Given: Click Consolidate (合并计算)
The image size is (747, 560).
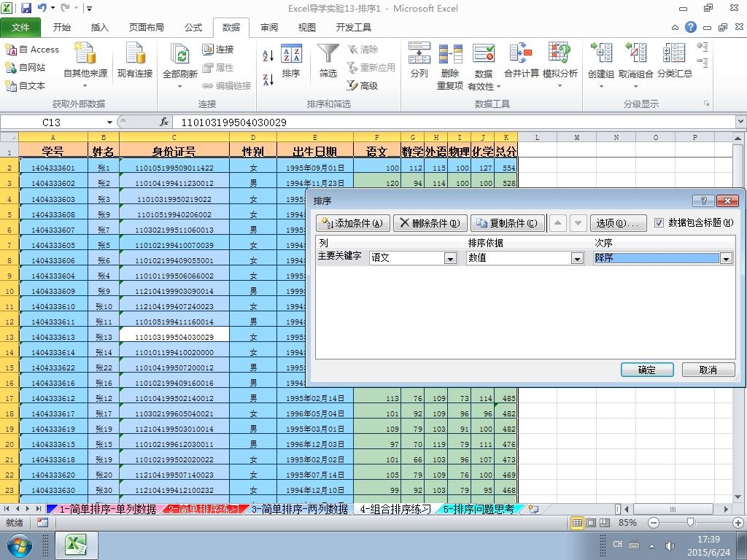Looking at the screenshot, I should (521, 61).
